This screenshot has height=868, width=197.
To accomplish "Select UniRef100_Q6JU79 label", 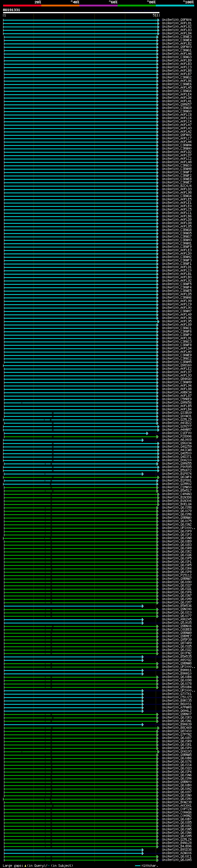I will [x=177, y=511].
